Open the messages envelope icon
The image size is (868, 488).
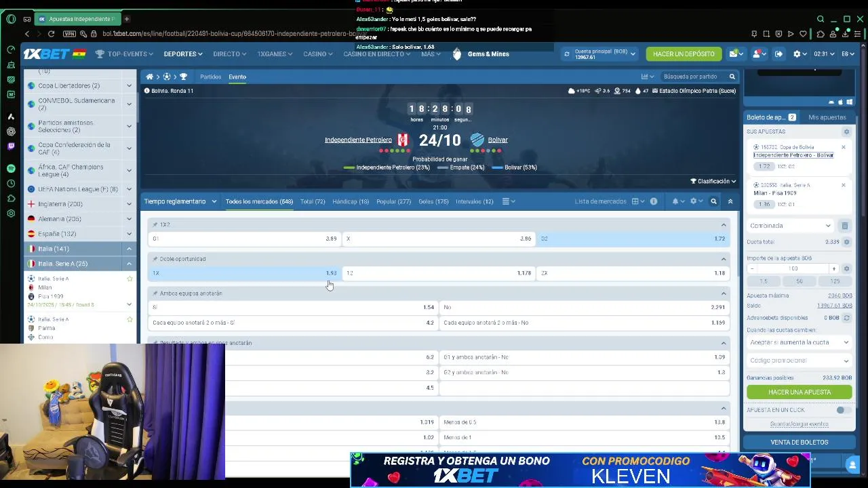733,54
